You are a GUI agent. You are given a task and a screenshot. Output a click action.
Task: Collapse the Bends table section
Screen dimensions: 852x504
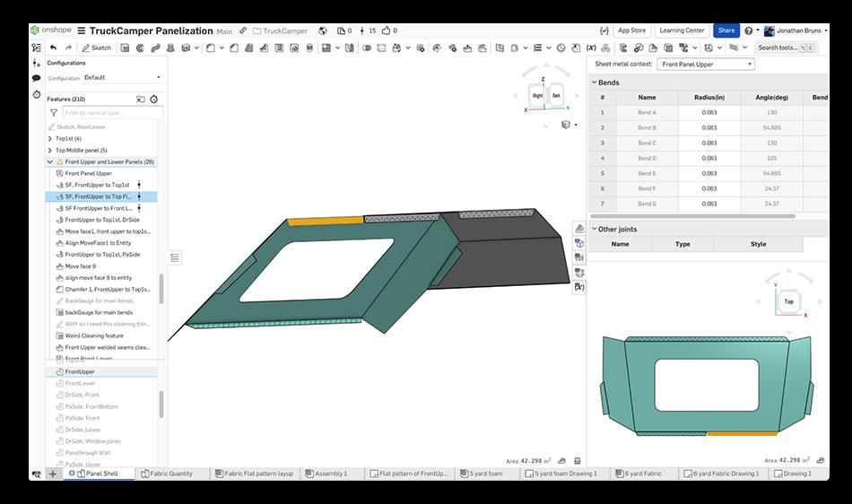click(x=594, y=83)
